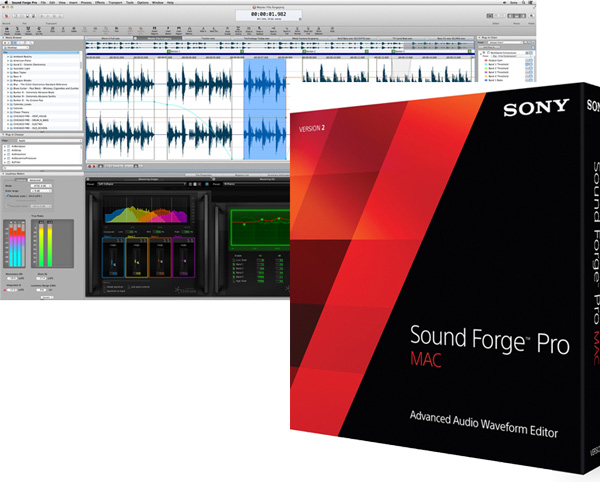Screen dimensions: 600x482
Task: Click the red Record button in toolbar
Action: (x=6, y=16)
